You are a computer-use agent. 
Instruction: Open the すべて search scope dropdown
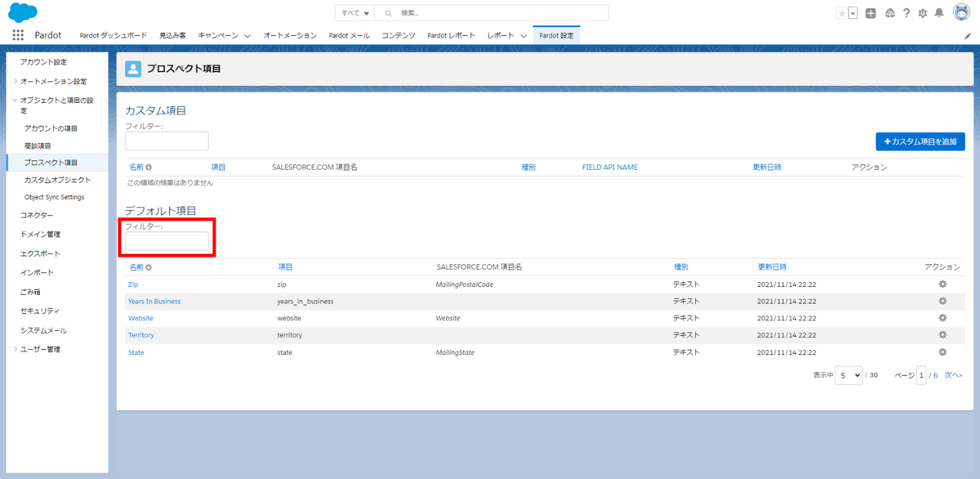(354, 13)
